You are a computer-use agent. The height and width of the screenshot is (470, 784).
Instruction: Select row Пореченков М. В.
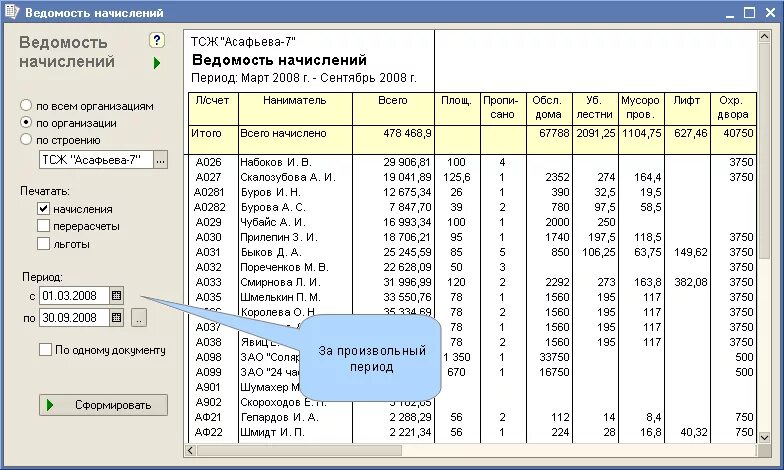(x=472, y=267)
